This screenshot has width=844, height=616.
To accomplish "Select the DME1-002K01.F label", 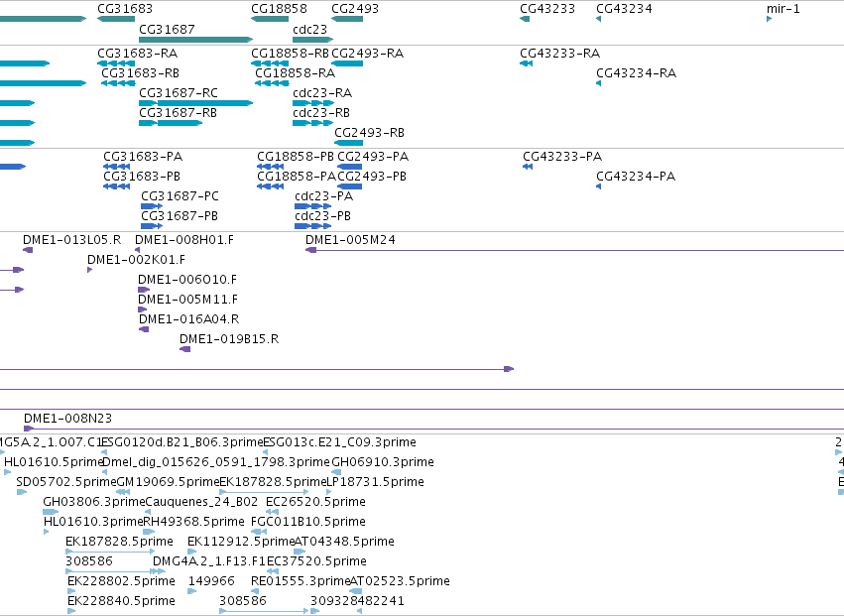I will pyautogui.click(x=136, y=260).
